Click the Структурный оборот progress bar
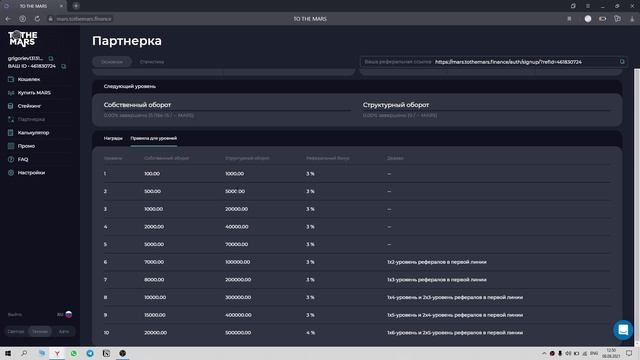 pyautogui.click(x=487, y=111)
